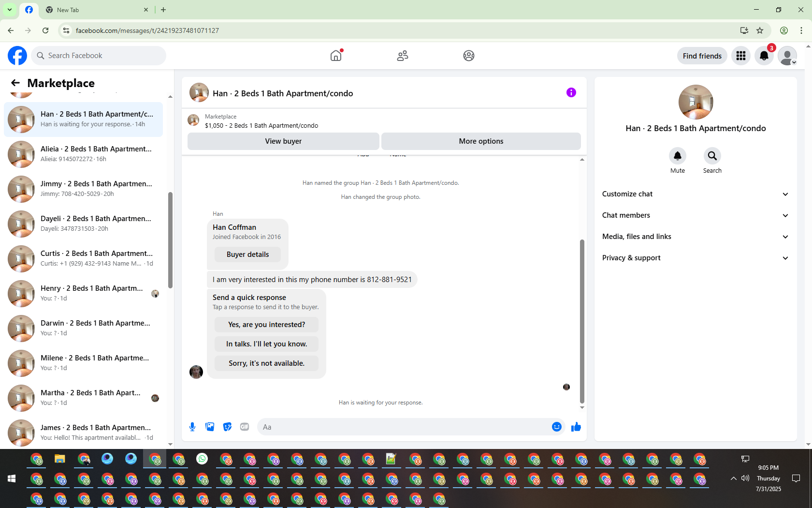This screenshot has width=812, height=508.
Task: Open the Facebook menu grid icon
Action: (741, 56)
